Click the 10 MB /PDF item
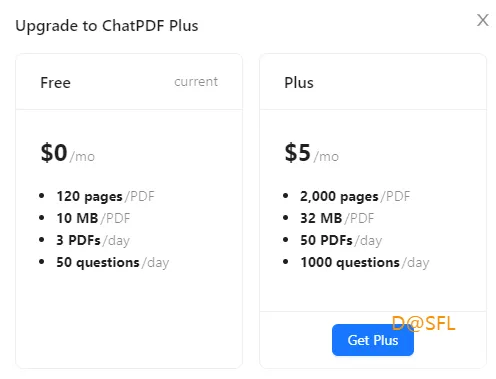Image resolution: width=496 pixels, height=379 pixels. (93, 218)
